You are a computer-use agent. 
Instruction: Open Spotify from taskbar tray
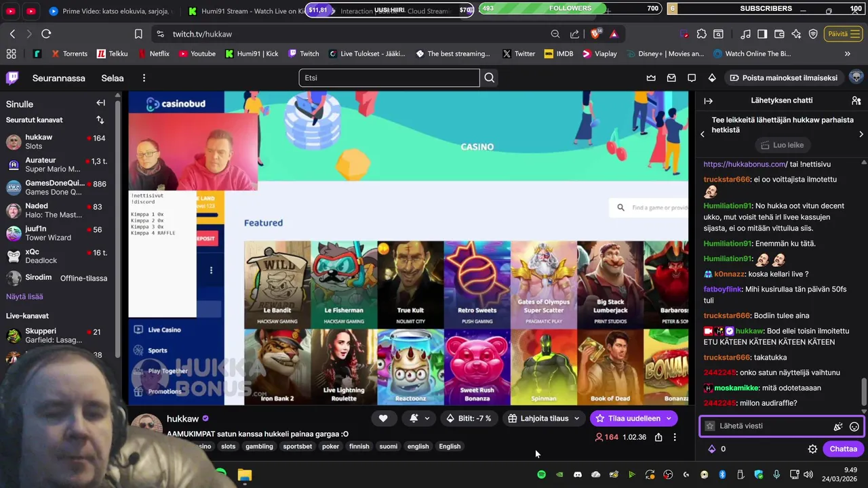pyautogui.click(x=541, y=474)
